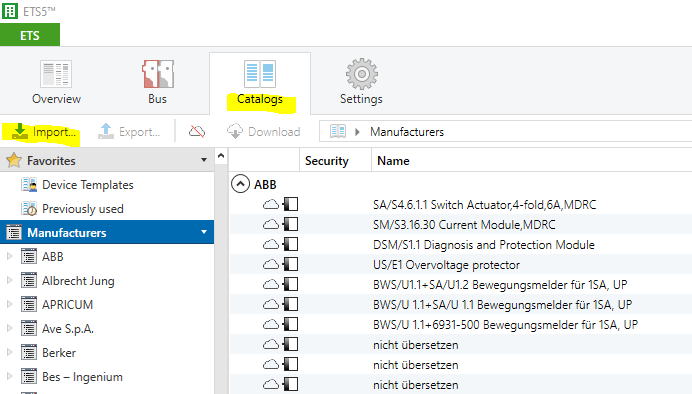Image resolution: width=692 pixels, height=394 pixels.
Task: Expand the Bes – Ingenium tree node
Action: 9,376
